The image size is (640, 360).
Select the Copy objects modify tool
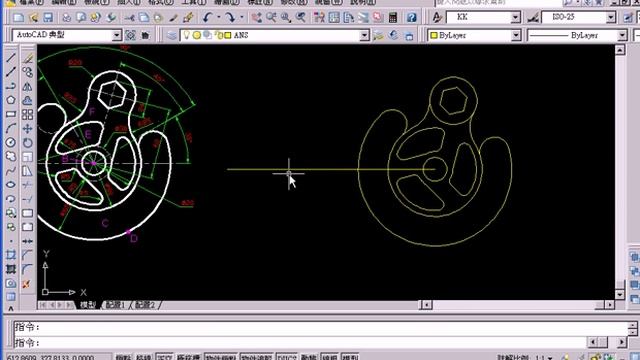(27, 73)
